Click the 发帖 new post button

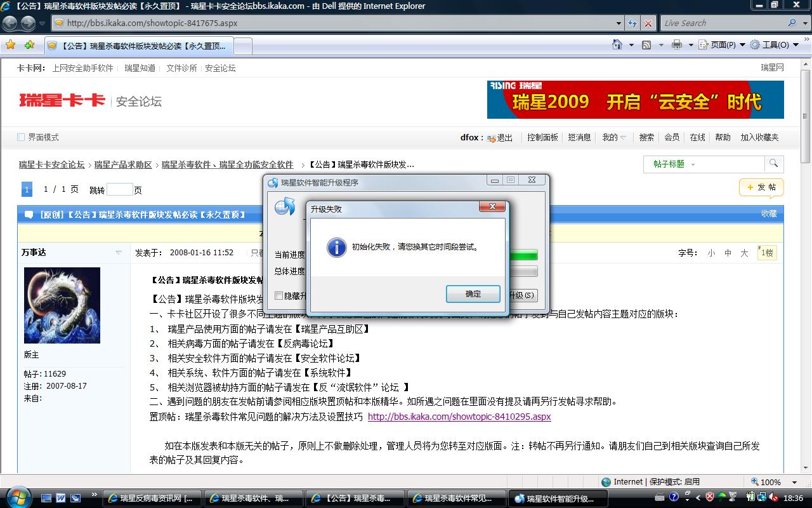(761, 187)
